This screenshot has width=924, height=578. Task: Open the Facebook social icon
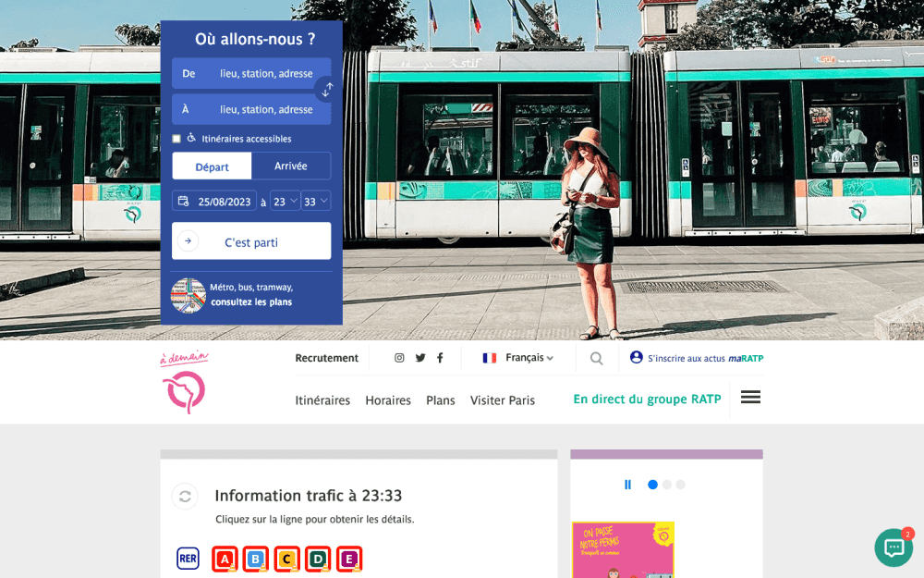click(440, 358)
